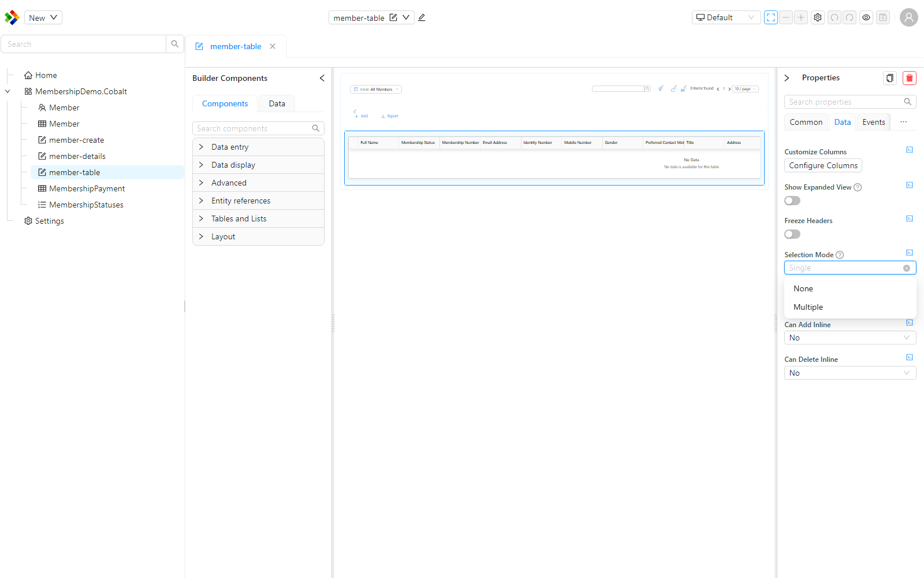The image size is (924, 578).
Task: Open MembershipStatuses in the tree
Action: [81, 205]
